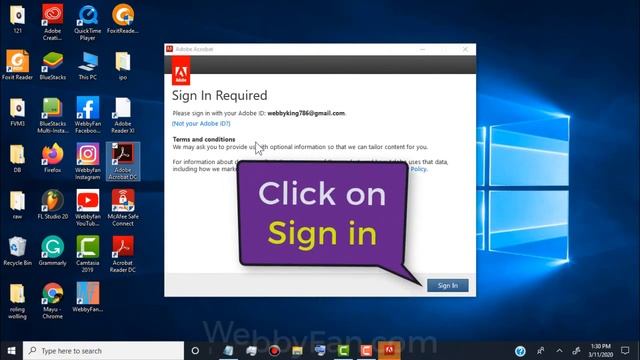Open Webbyfan Instagram shortcut
The width and height of the screenshot is (640, 360).
[x=87, y=162]
